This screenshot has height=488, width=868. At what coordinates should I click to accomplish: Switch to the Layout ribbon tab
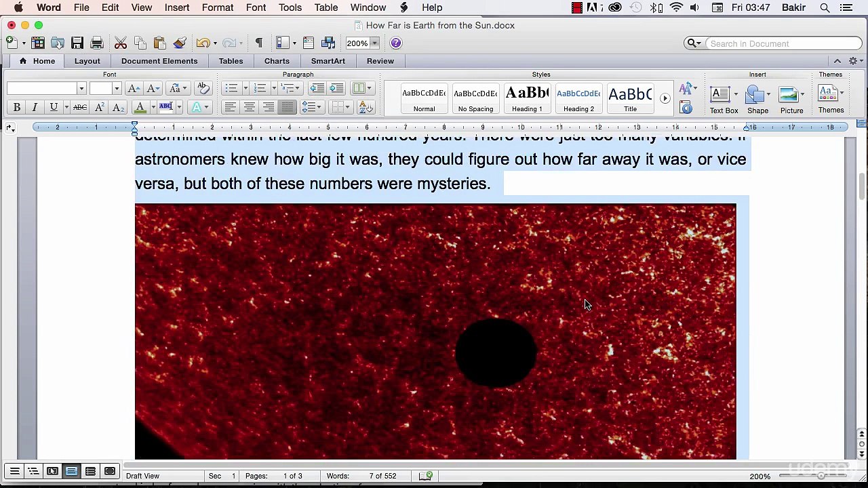(x=87, y=61)
